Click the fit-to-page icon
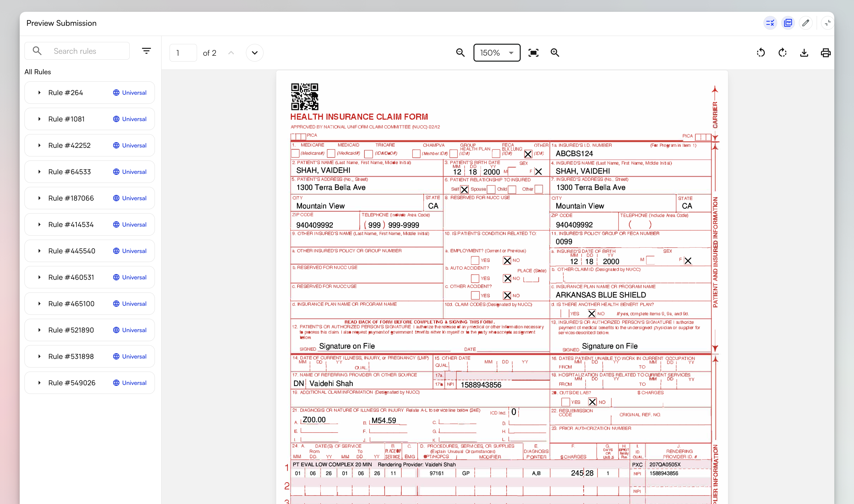Image resolution: width=854 pixels, height=504 pixels. 533,53
